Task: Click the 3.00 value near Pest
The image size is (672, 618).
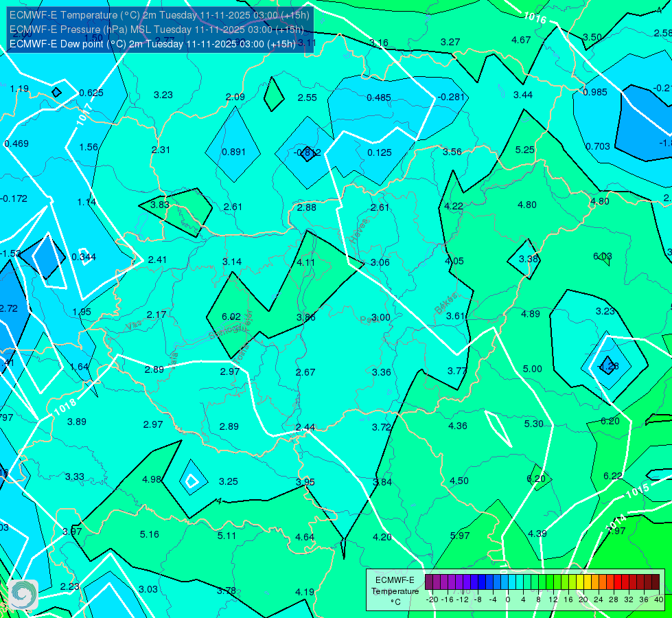Action: pyautogui.click(x=380, y=317)
